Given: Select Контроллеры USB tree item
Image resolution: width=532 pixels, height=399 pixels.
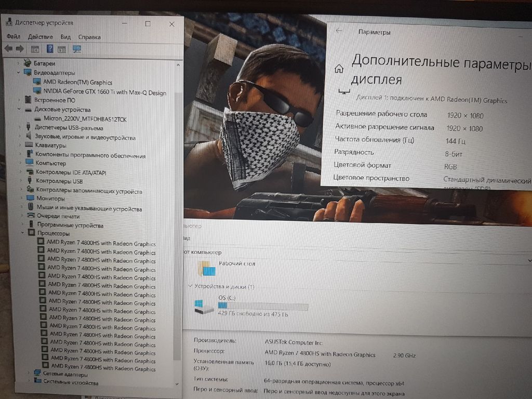Looking at the screenshot, I should (59, 181).
